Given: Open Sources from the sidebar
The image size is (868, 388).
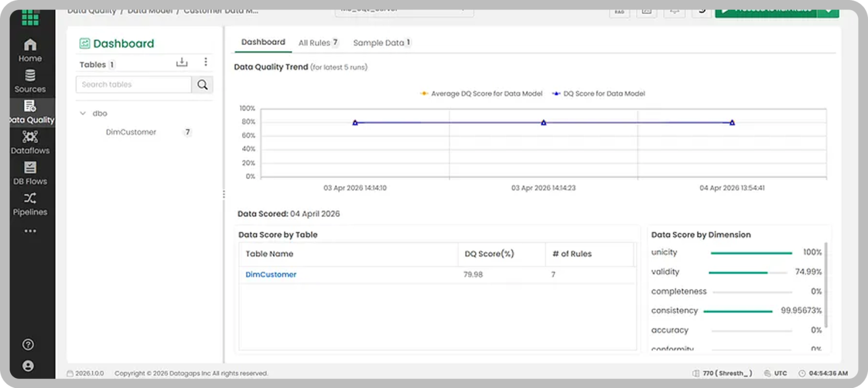Looking at the screenshot, I should [30, 81].
